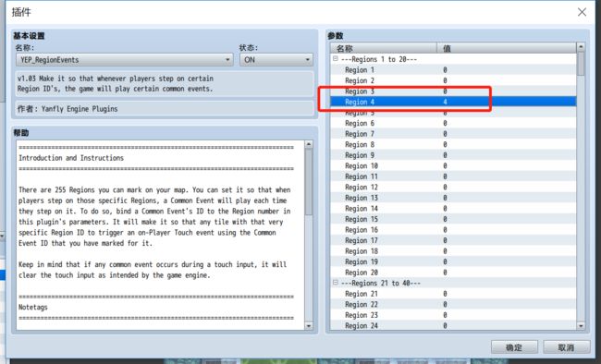The height and width of the screenshot is (364, 601).
Task: Click the 'Introduction and Instructions' heading text
Action: (71, 158)
